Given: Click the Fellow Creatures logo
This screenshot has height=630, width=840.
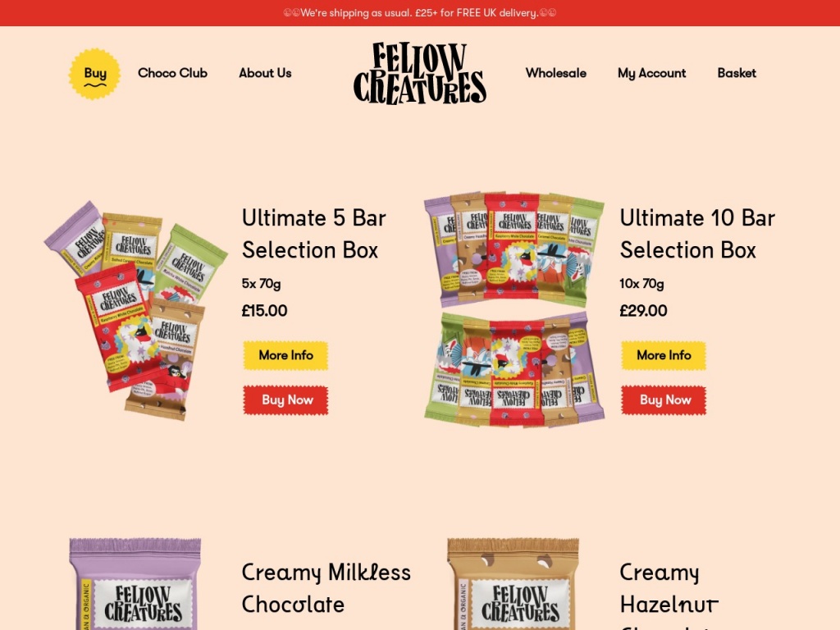Looking at the screenshot, I should click(419, 73).
